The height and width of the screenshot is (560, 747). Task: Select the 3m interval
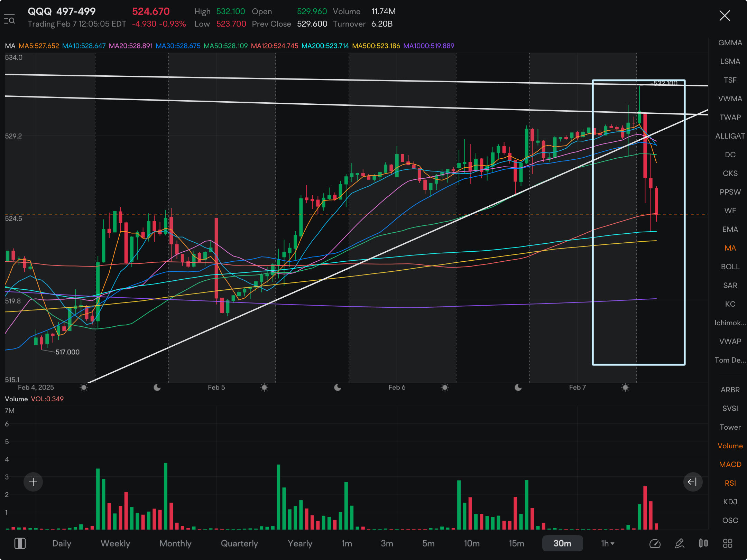tap(387, 543)
